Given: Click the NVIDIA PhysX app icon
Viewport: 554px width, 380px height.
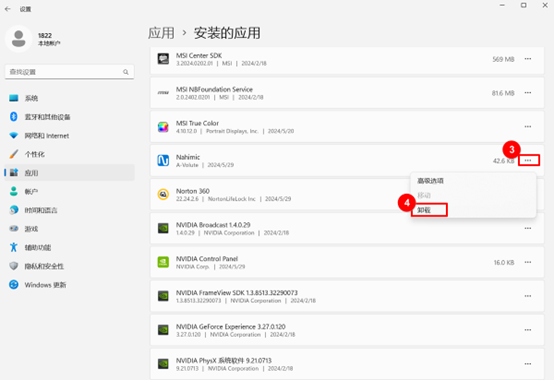Looking at the screenshot, I should tap(163, 364).
